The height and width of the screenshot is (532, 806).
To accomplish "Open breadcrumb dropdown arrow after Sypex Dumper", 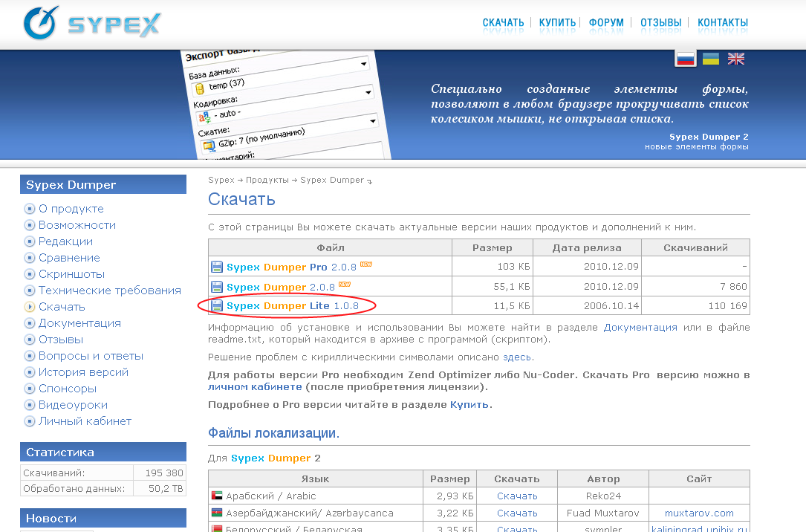I will pos(370,181).
